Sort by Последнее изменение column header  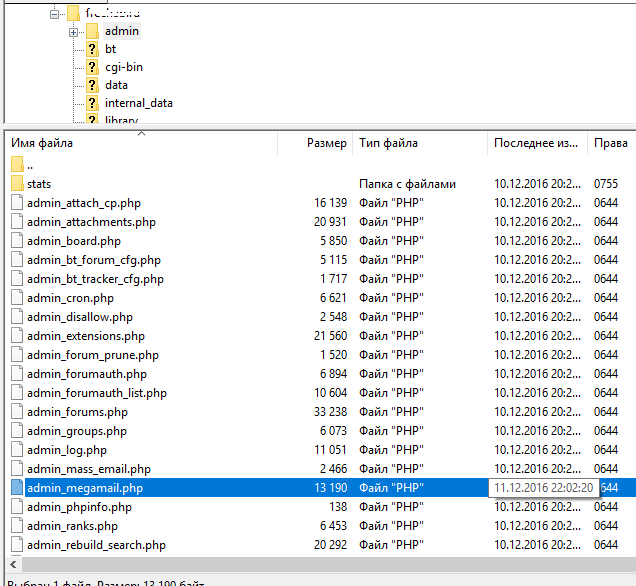[535, 144]
